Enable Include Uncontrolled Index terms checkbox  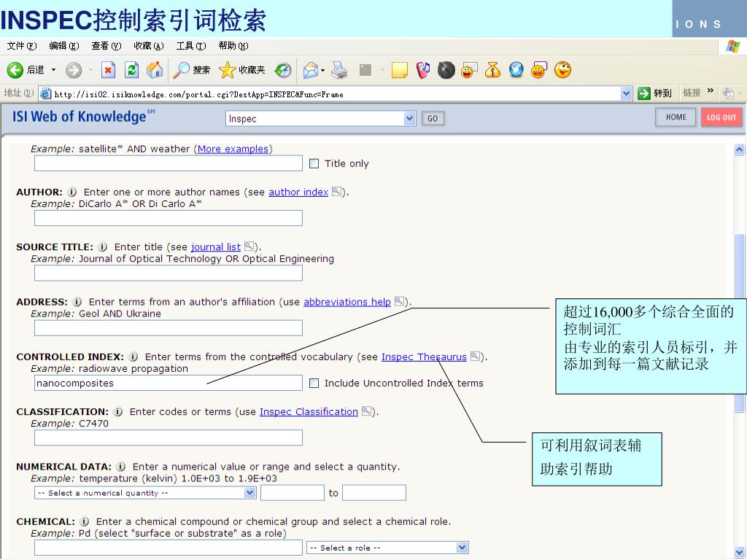point(314,384)
